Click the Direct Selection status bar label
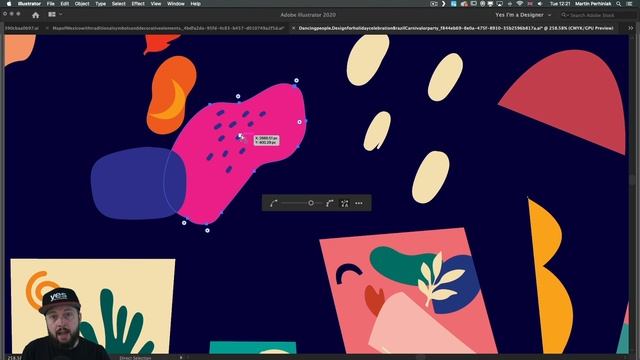 pos(135,358)
